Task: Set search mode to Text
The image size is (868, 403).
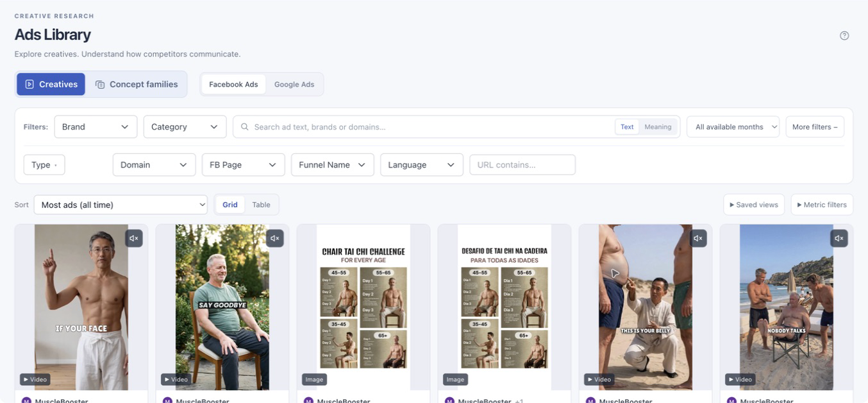Action: pos(627,127)
